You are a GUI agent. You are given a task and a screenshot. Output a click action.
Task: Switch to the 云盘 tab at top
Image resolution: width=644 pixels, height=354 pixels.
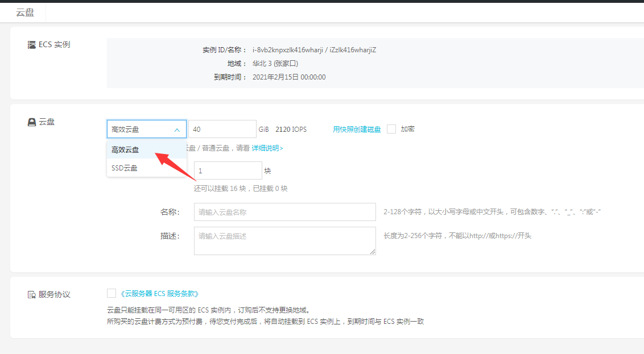(25, 13)
